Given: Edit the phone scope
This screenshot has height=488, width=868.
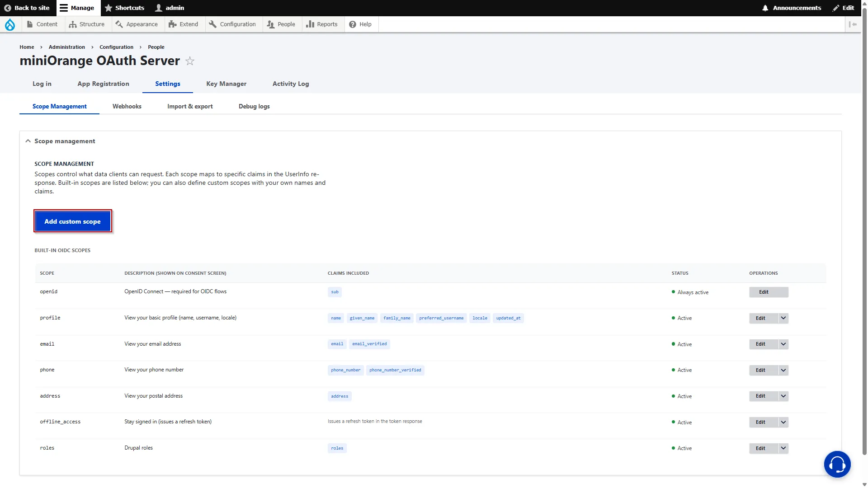Looking at the screenshot, I should coord(764,370).
